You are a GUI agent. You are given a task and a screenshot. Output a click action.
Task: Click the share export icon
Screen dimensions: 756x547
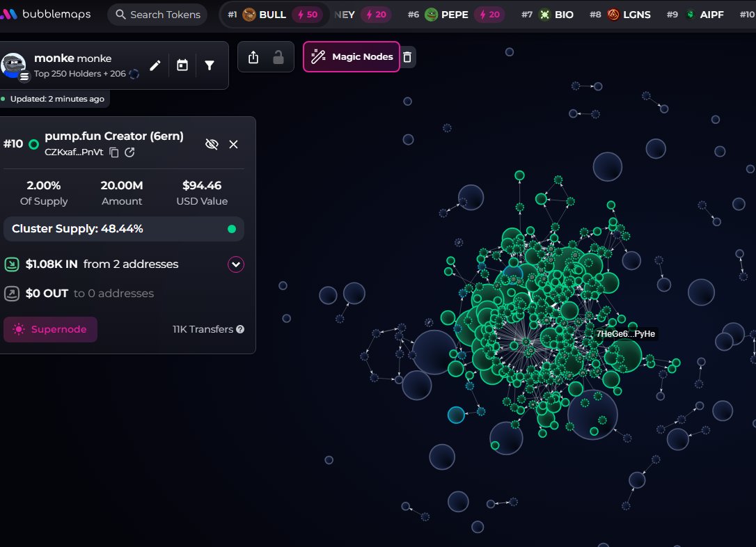tap(253, 57)
